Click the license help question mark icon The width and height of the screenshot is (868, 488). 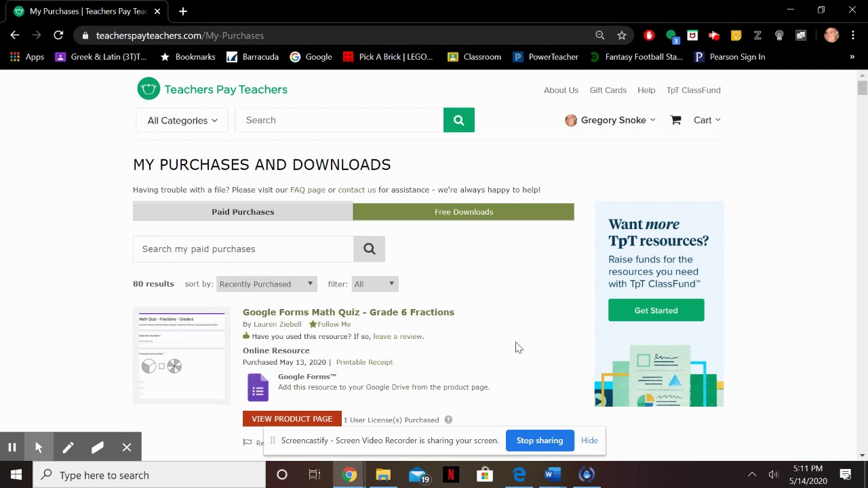[x=448, y=420]
